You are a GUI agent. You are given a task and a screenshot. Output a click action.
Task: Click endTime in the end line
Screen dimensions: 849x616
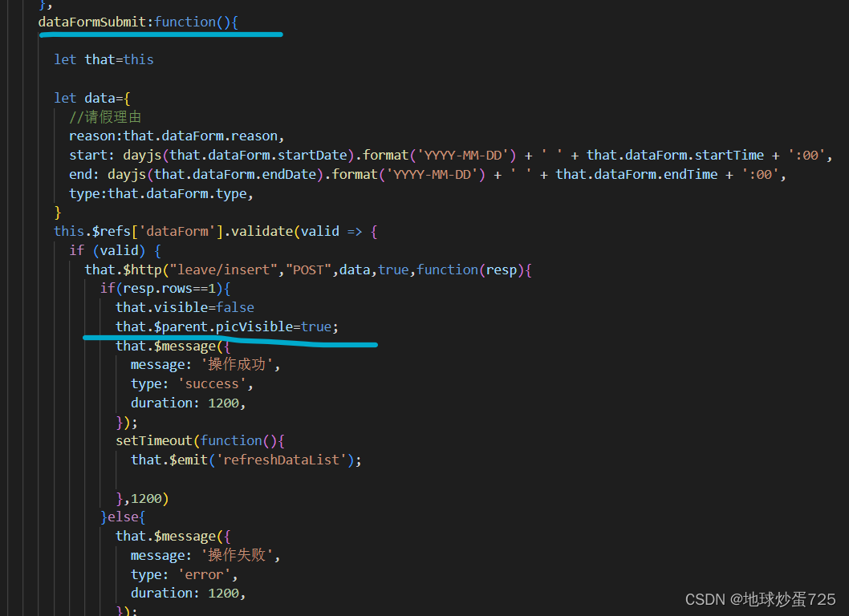(690, 174)
